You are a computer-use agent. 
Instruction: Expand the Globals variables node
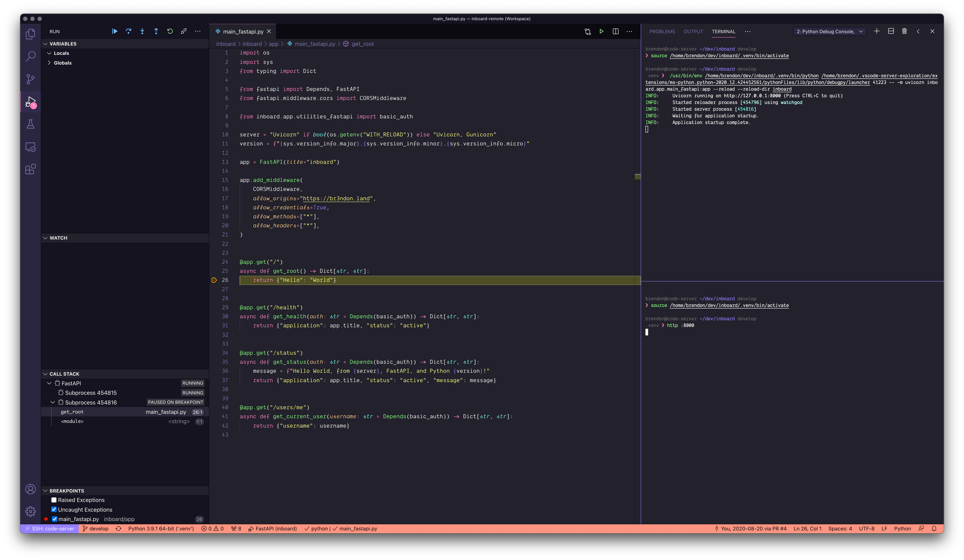tap(49, 63)
